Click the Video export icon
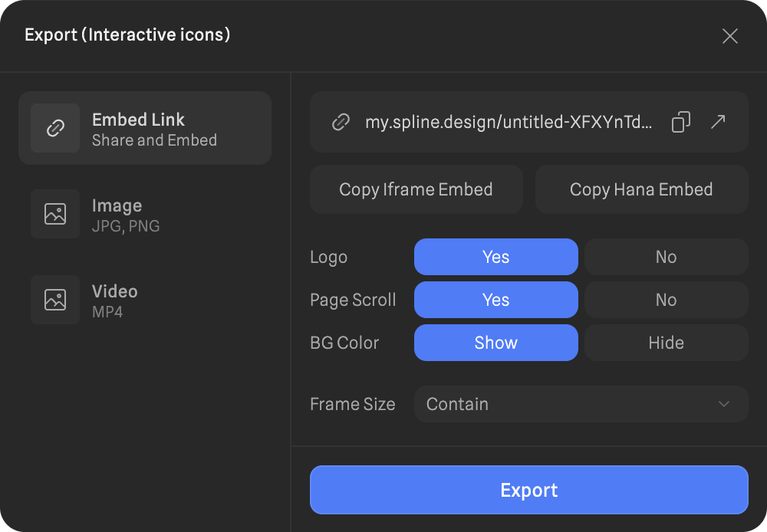This screenshot has width=767, height=532. (55, 300)
